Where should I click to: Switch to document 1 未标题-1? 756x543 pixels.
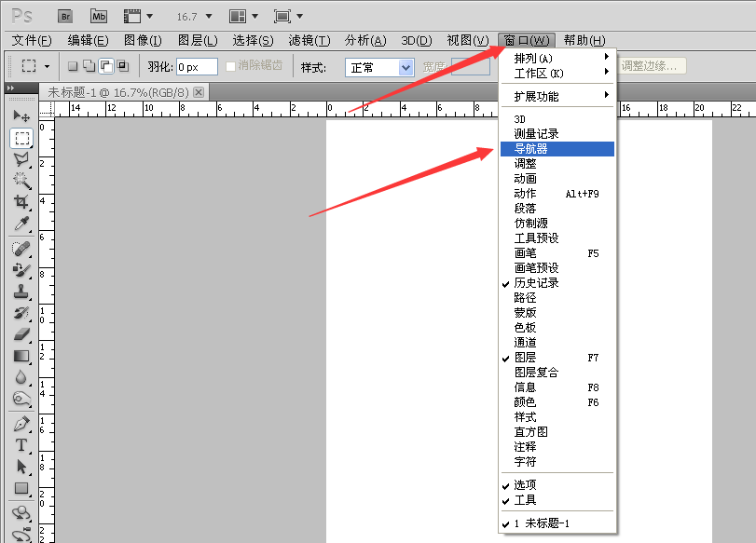coord(557,523)
